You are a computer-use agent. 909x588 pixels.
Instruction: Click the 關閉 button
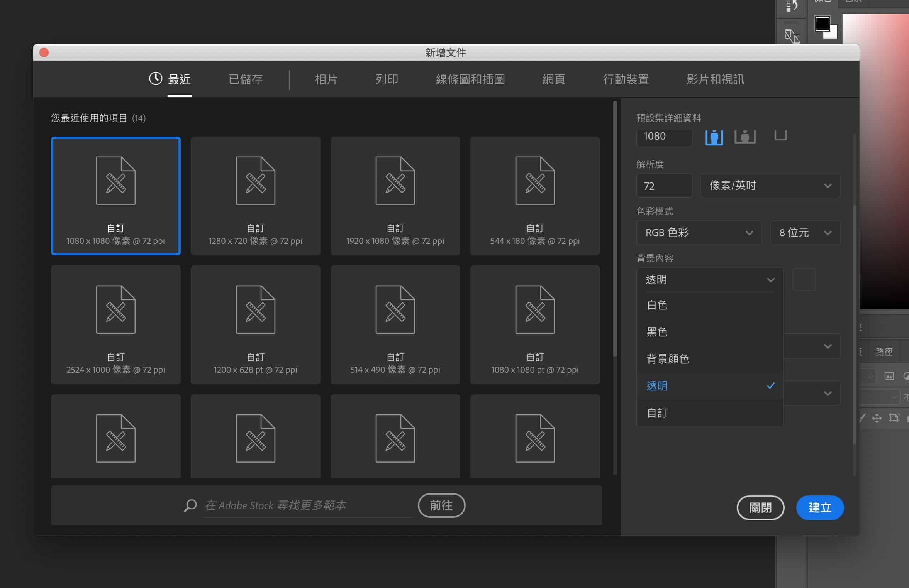tap(760, 507)
